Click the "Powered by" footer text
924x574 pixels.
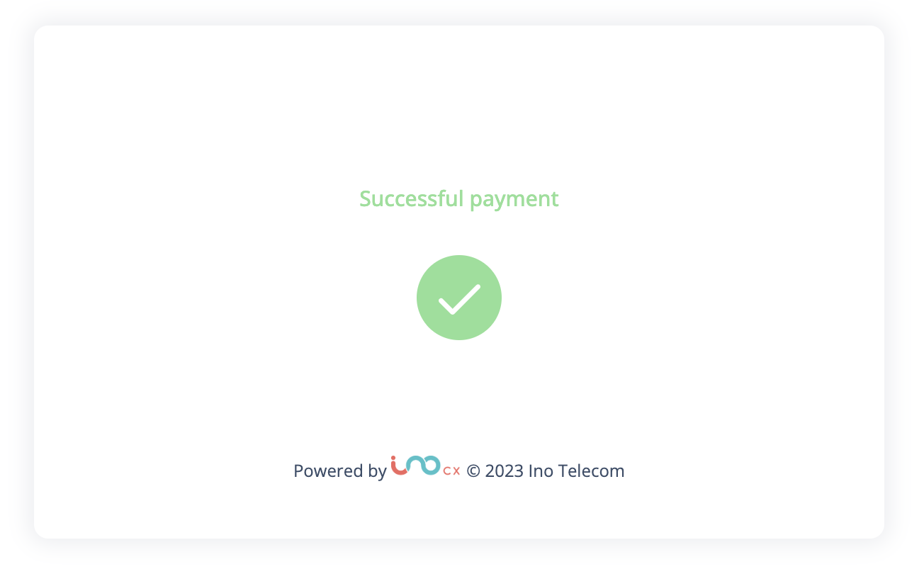point(340,471)
